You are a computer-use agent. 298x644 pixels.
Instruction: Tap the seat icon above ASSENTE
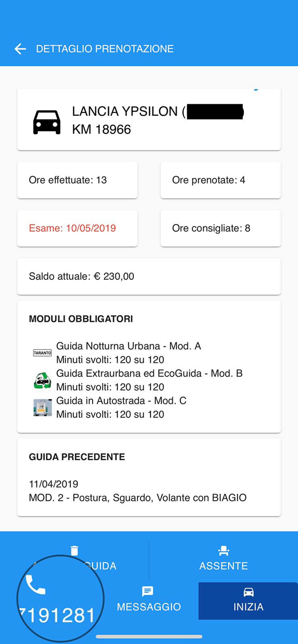(224, 551)
